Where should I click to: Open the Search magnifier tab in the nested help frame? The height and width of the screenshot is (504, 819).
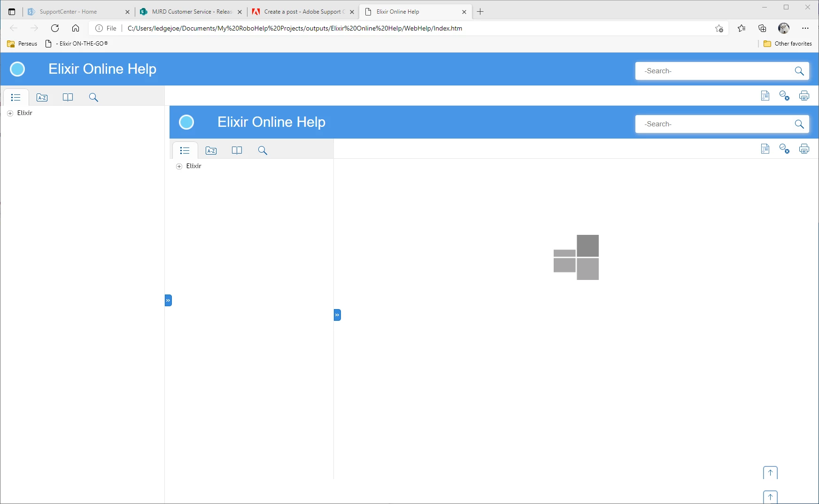(263, 150)
